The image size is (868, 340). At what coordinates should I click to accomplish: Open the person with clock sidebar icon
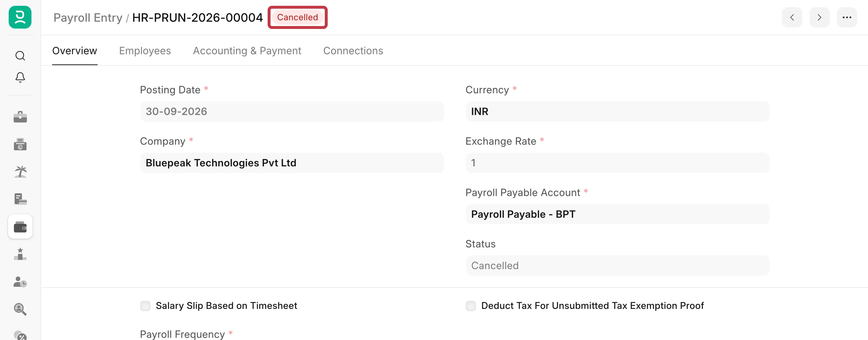click(x=20, y=282)
